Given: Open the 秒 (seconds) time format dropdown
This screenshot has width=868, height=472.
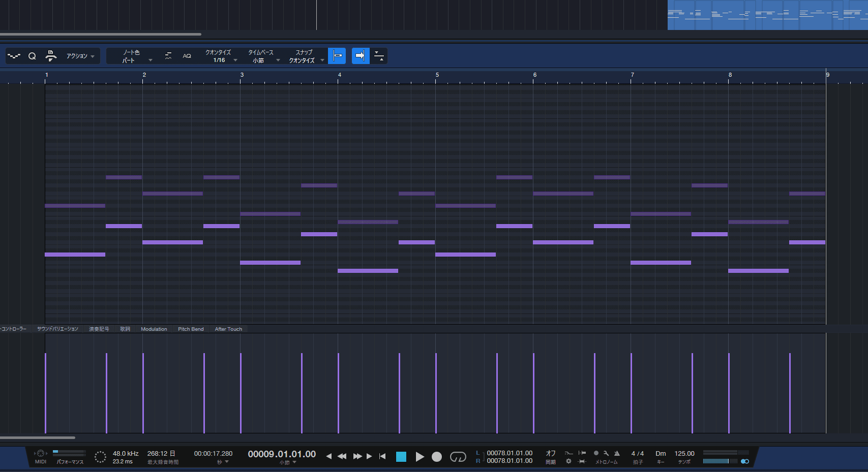Looking at the screenshot, I should coord(223,462).
